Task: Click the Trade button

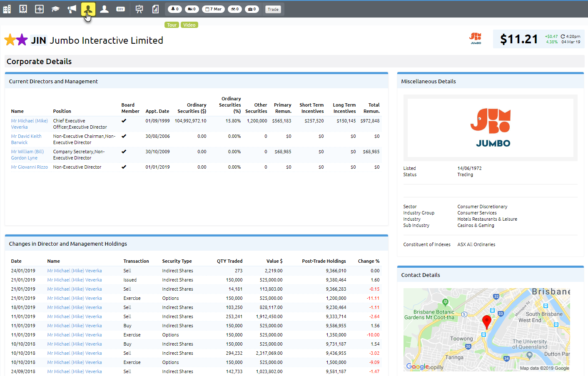Action: tap(273, 9)
